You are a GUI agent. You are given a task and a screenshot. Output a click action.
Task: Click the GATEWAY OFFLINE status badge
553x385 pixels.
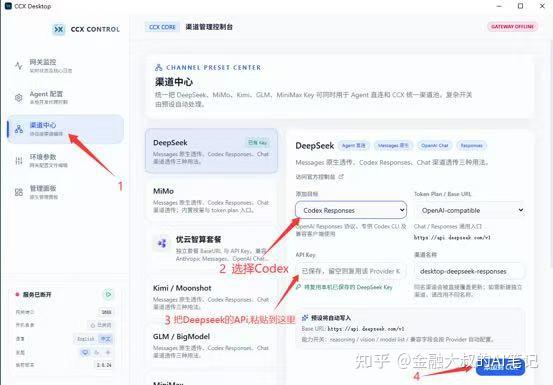point(512,26)
